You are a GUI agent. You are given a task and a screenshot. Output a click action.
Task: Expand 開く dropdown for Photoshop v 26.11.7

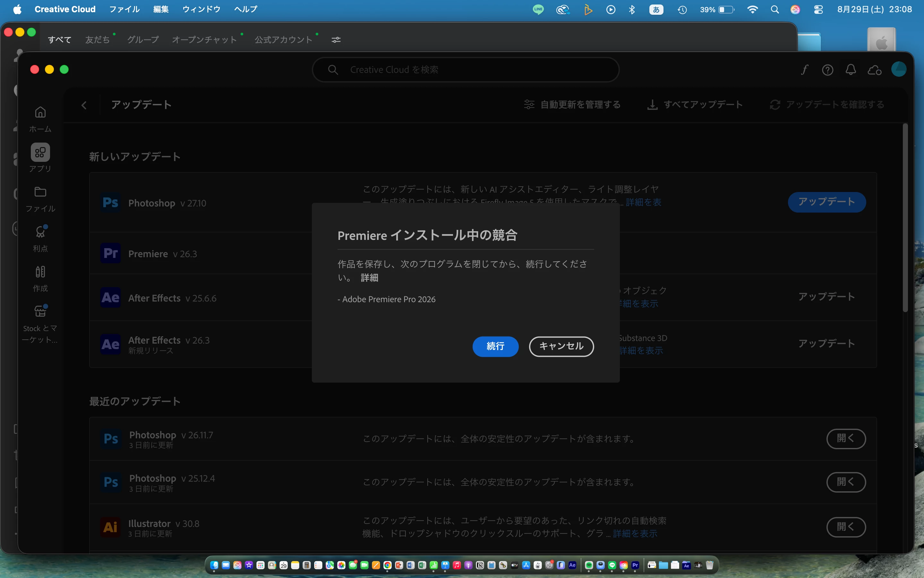point(846,438)
